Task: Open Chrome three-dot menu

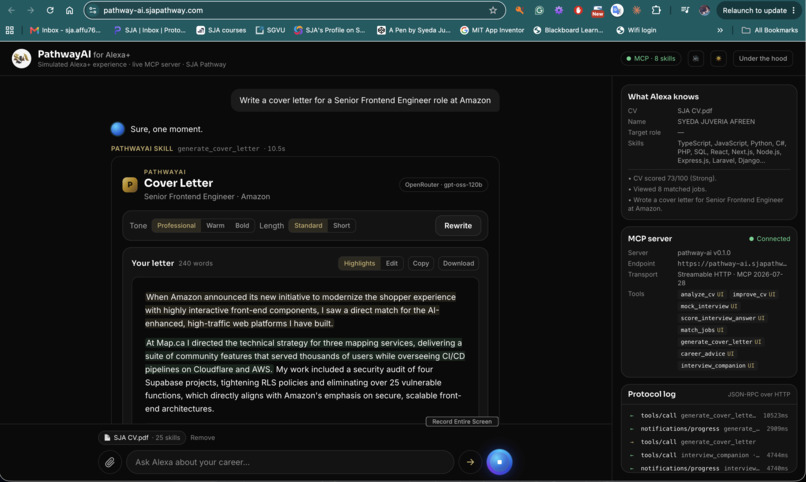Action: click(x=794, y=10)
